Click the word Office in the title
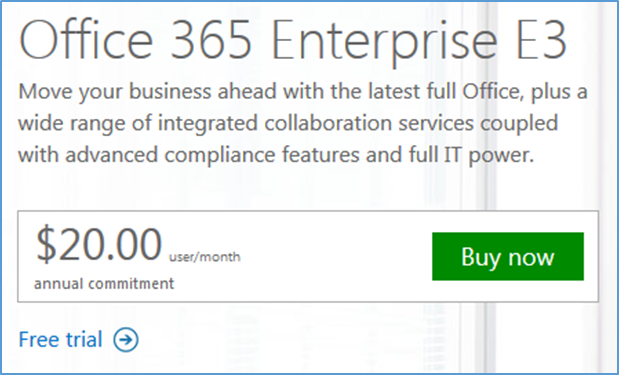This screenshot has width=619, height=375. point(86,40)
